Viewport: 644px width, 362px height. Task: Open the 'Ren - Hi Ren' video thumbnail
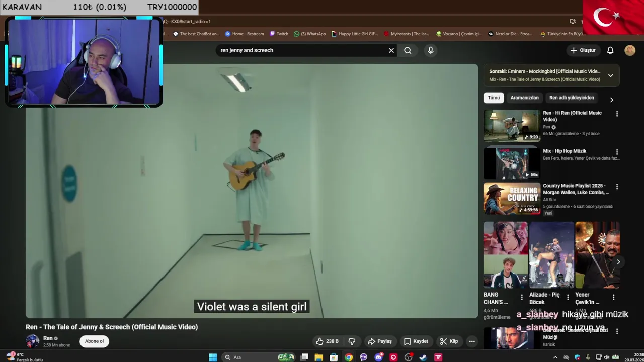pos(512,126)
